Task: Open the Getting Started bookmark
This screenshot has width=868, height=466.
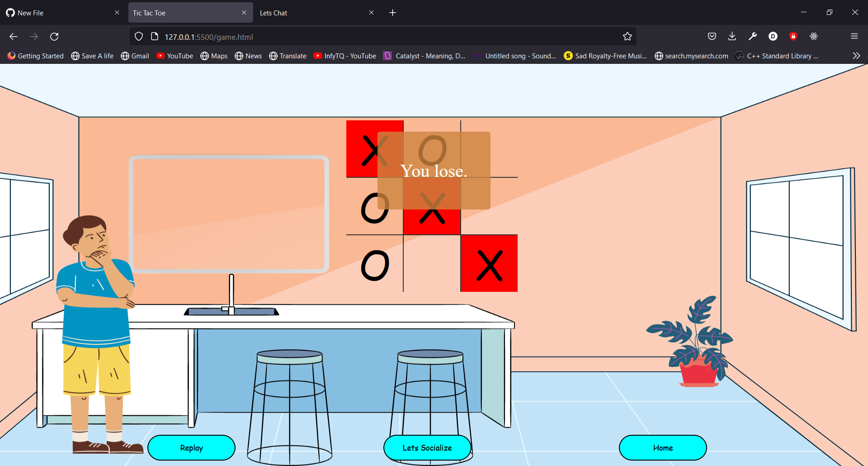Action: 36,56
